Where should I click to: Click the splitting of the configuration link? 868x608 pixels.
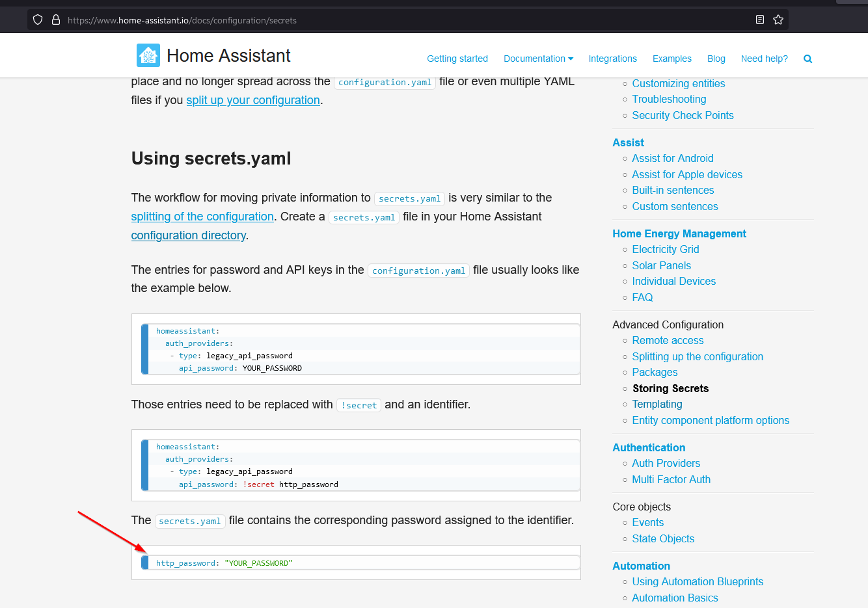(202, 216)
